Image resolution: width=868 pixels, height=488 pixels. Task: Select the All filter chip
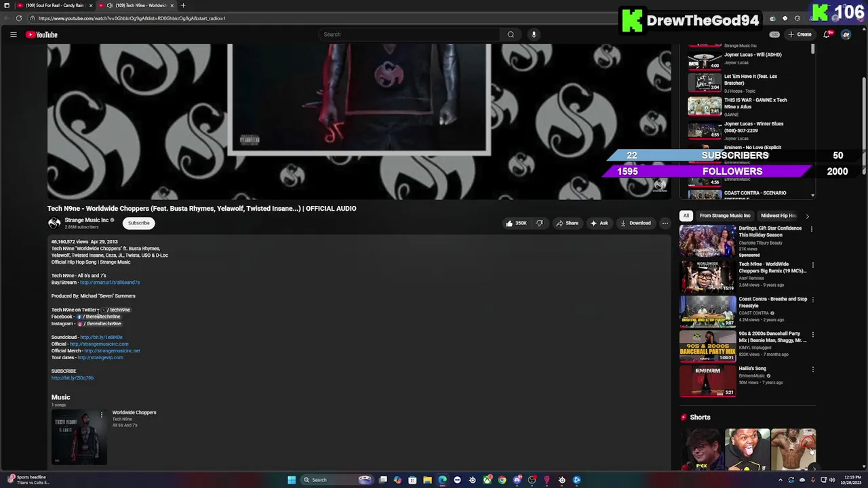[x=686, y=216]
